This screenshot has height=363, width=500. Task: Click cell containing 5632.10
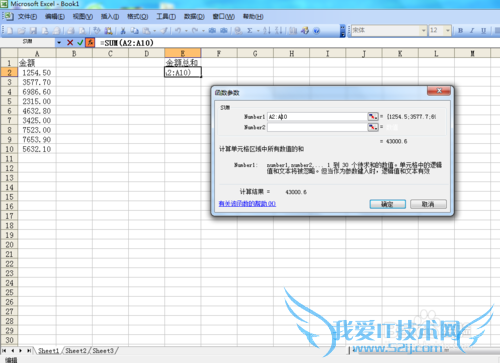point(37,149)
